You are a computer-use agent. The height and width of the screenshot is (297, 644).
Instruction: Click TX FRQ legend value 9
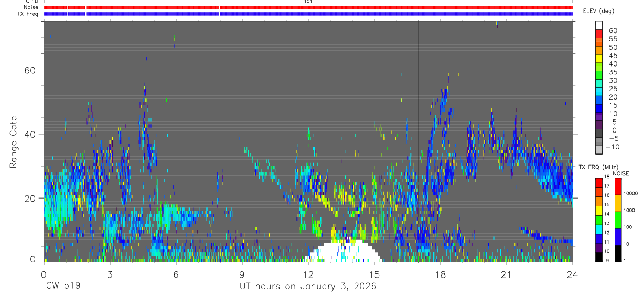click(606, 261)
